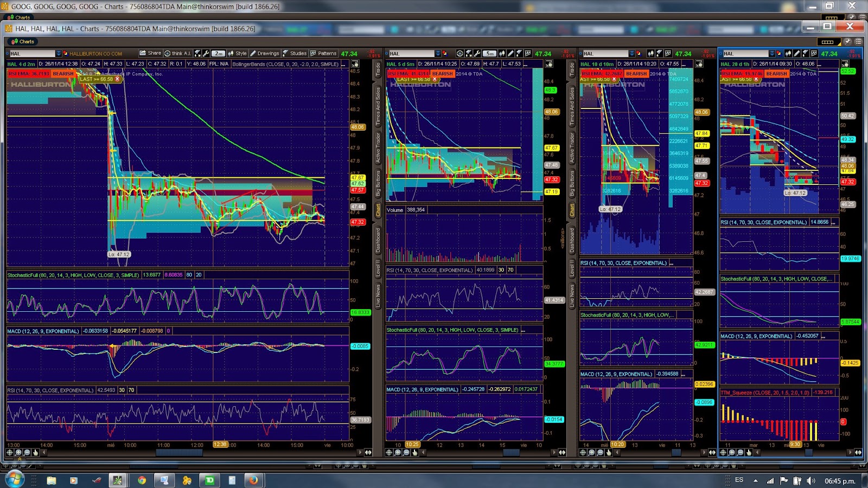Viewport: 868px width, 488px height.
Task: Click the grid layout selector
Action: [828, 42]
